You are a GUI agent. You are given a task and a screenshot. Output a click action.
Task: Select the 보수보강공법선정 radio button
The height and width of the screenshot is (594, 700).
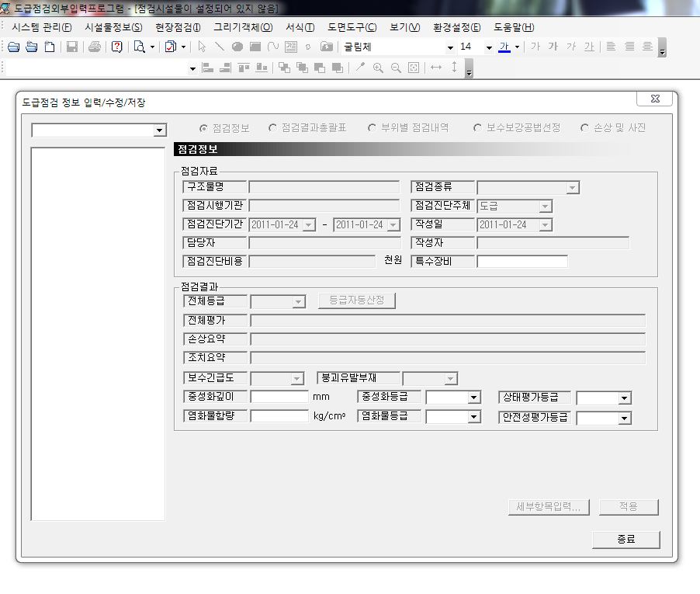click(477, 128)
